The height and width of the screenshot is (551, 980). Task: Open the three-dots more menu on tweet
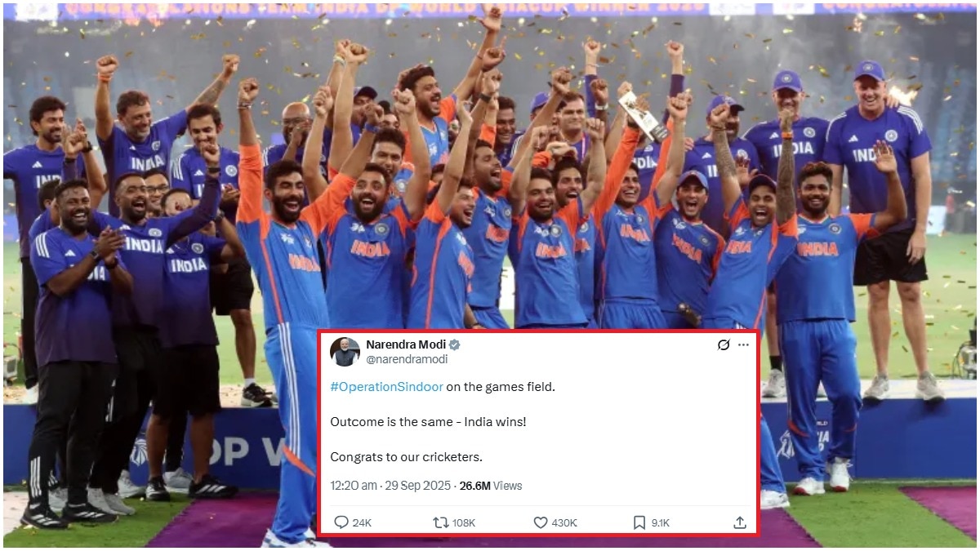click(x=743, y=344)
